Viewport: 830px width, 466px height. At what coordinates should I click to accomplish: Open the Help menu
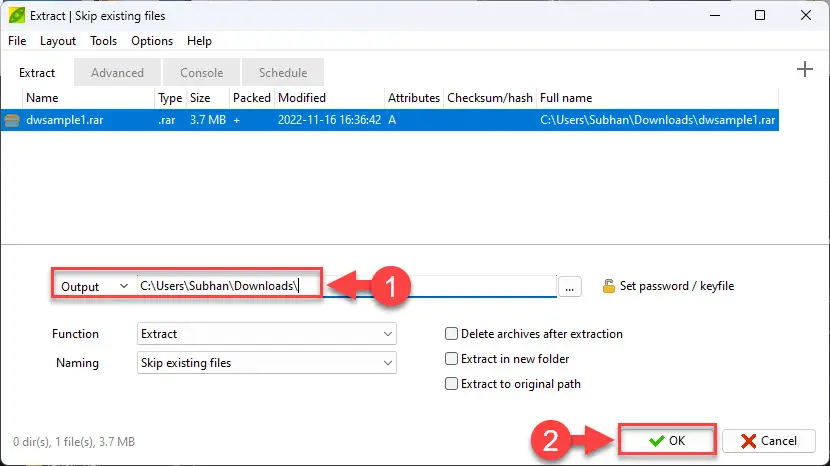[199, 41]
